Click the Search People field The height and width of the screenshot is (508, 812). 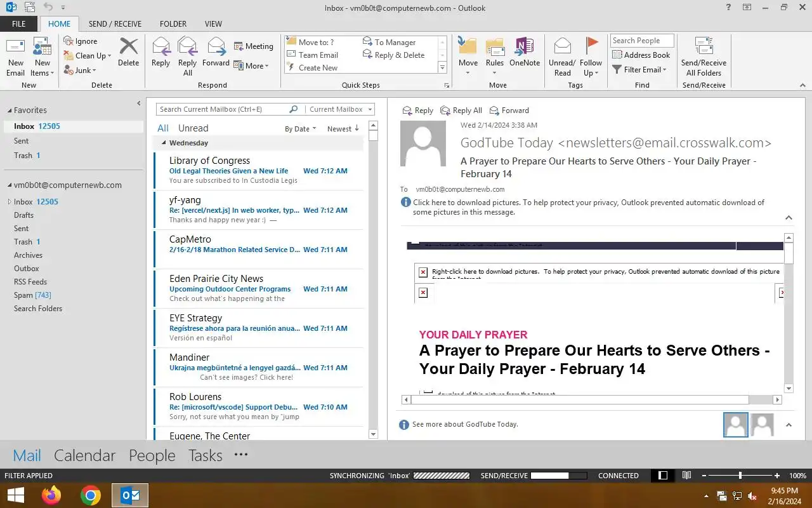(x=642, y=41)
